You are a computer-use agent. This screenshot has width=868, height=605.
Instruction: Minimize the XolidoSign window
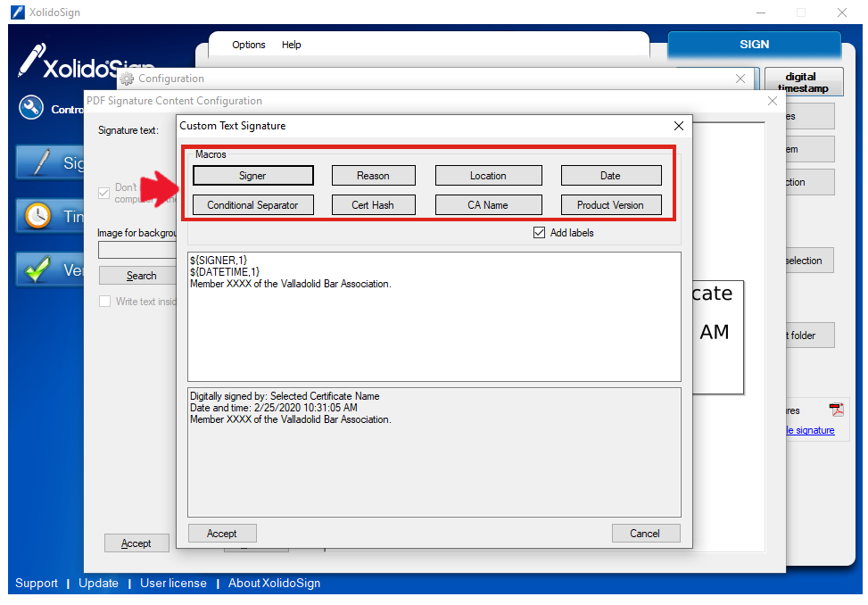coord(761,12)
